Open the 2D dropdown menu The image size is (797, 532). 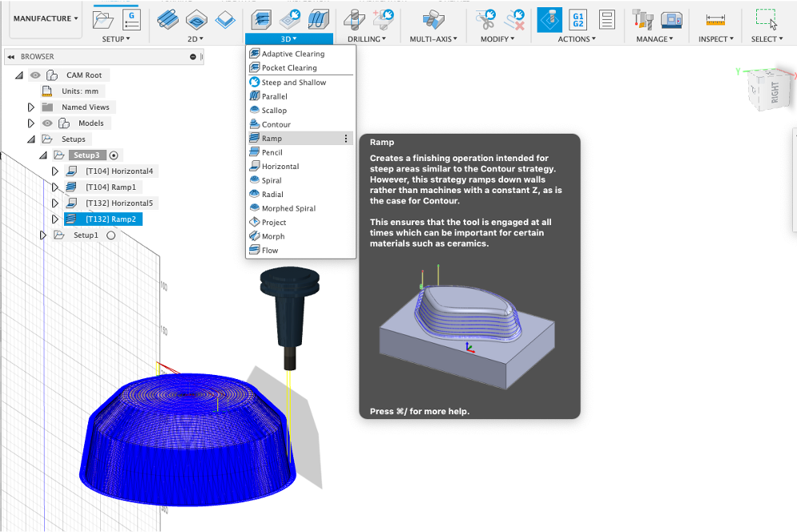tap(195, 38)
